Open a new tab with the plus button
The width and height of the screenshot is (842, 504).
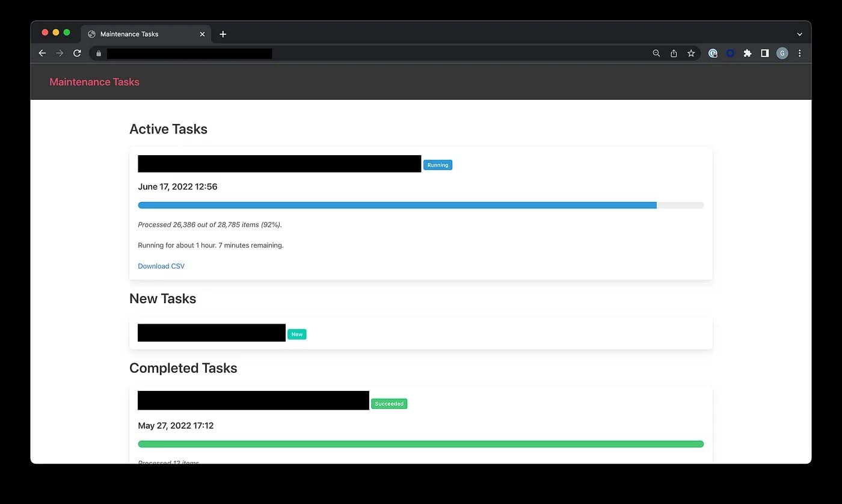coord(223,34)
